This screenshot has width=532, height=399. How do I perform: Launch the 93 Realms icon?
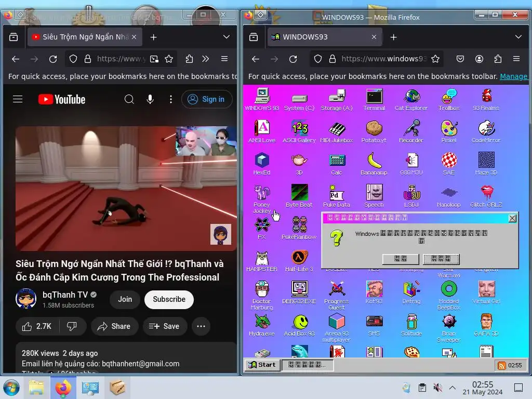(486, 100)
